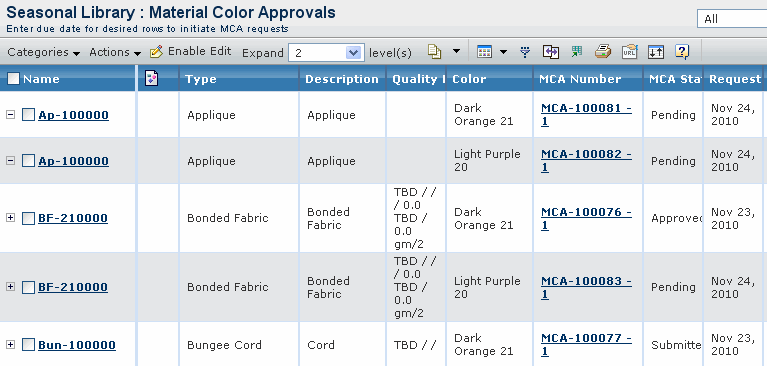Open the sort up-down arrows icon
The width and height of the screenshot is (767, 366).
tap(655, 52)
